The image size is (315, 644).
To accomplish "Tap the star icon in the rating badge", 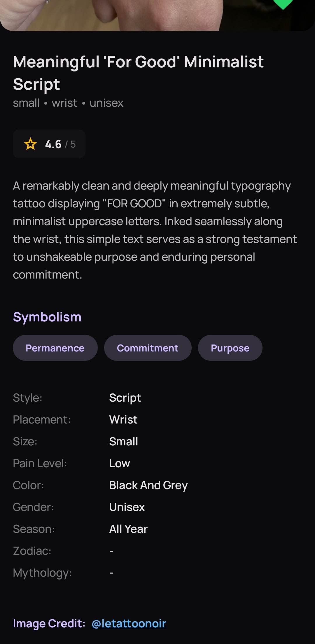I will (31, 144).
